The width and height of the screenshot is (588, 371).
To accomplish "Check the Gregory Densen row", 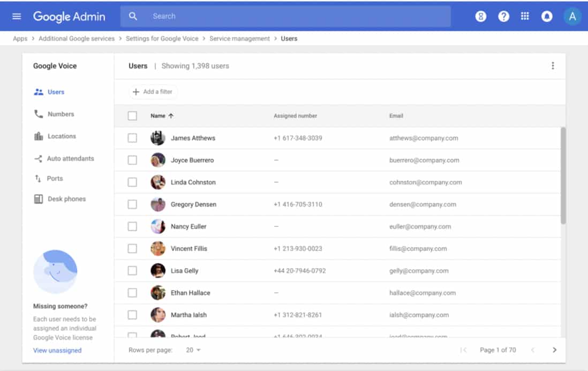I will 132,204.
